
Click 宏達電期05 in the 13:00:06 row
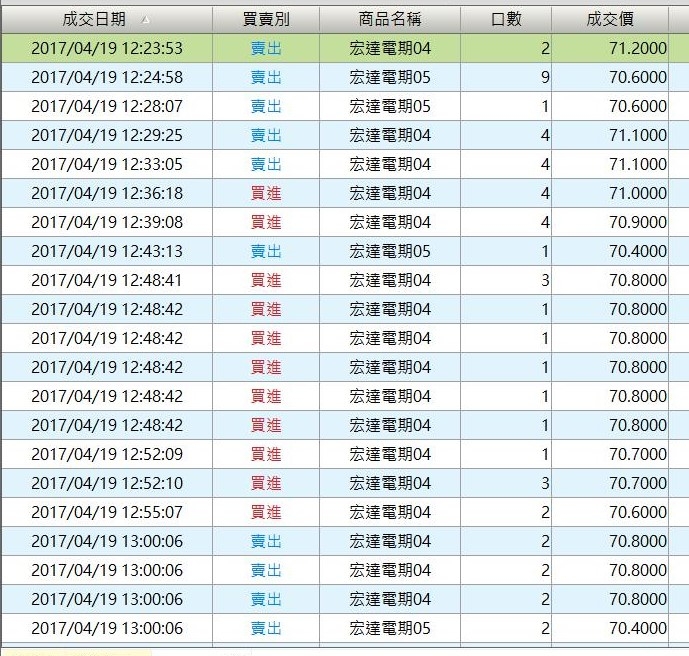(390, 628)
